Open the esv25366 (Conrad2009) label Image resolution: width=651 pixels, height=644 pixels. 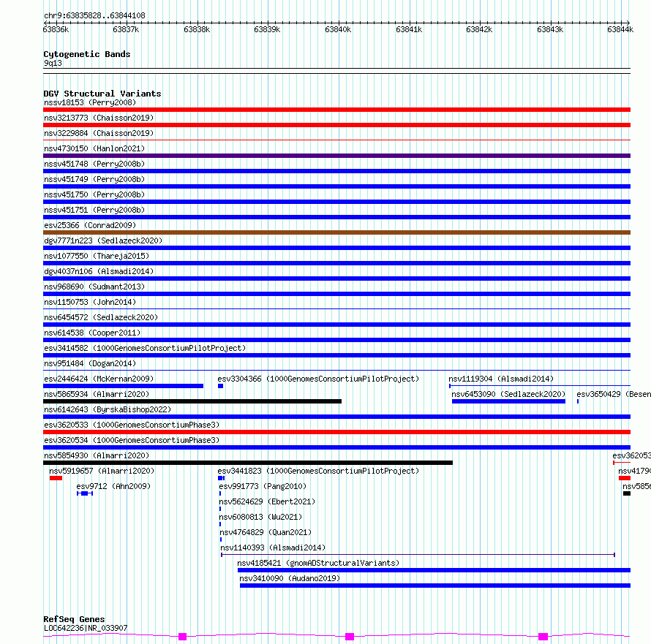(x=90, y=225)
